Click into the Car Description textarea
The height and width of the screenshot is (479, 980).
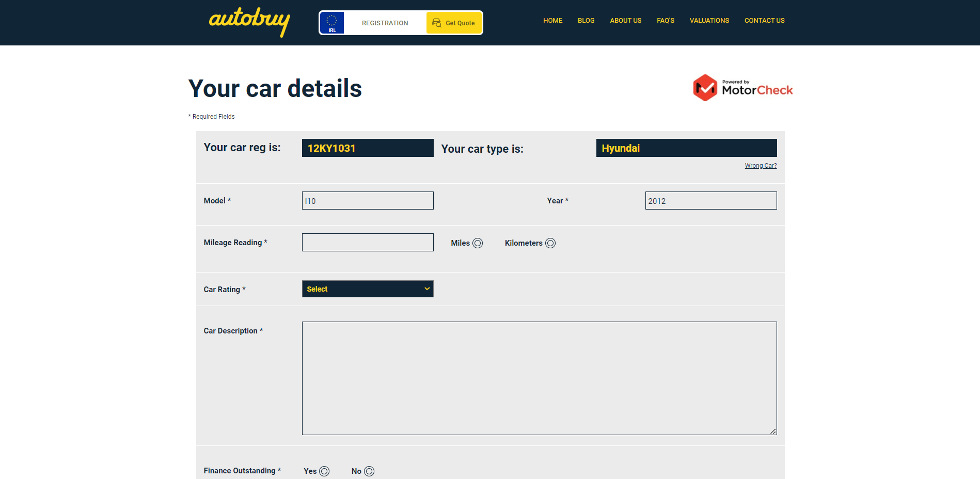point(540,378)
